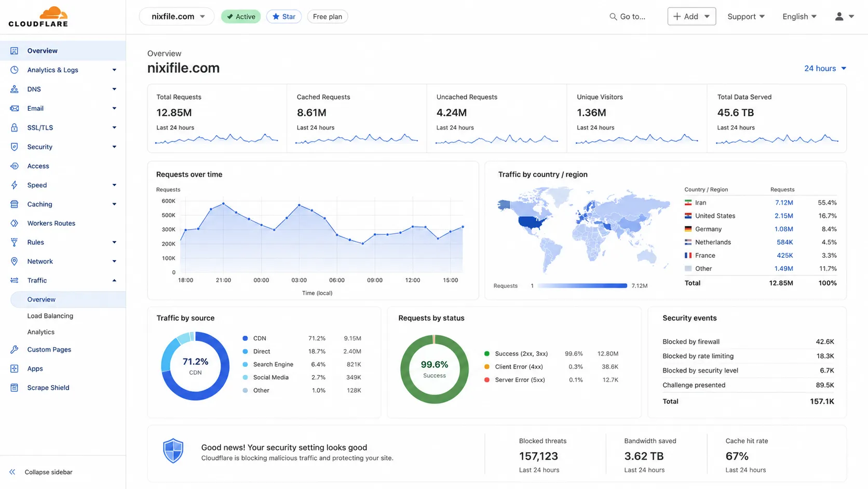
Task: Click United States 2.15M requests link
Action: 784,216
